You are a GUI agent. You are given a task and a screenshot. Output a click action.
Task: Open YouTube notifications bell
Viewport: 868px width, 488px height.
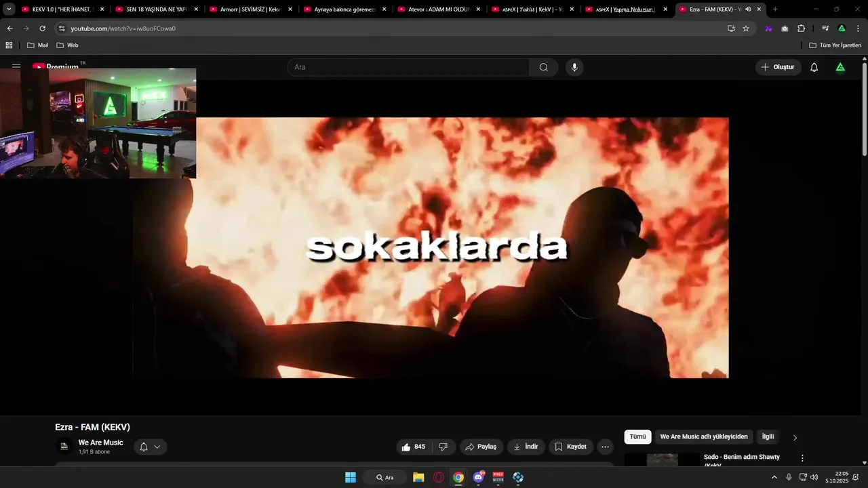(814, 67)
